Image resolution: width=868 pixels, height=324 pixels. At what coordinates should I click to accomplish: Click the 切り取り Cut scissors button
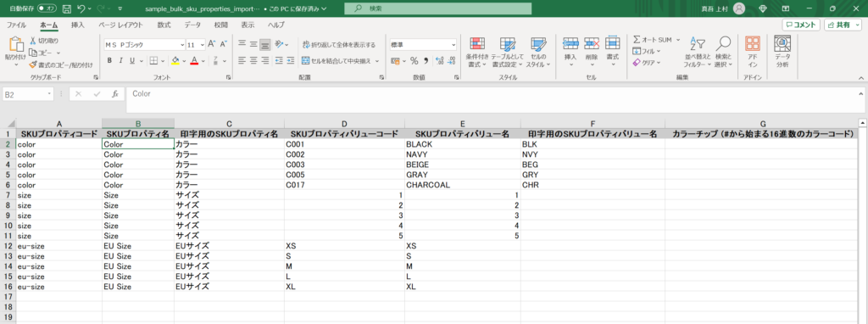click(x=44, y=41)
